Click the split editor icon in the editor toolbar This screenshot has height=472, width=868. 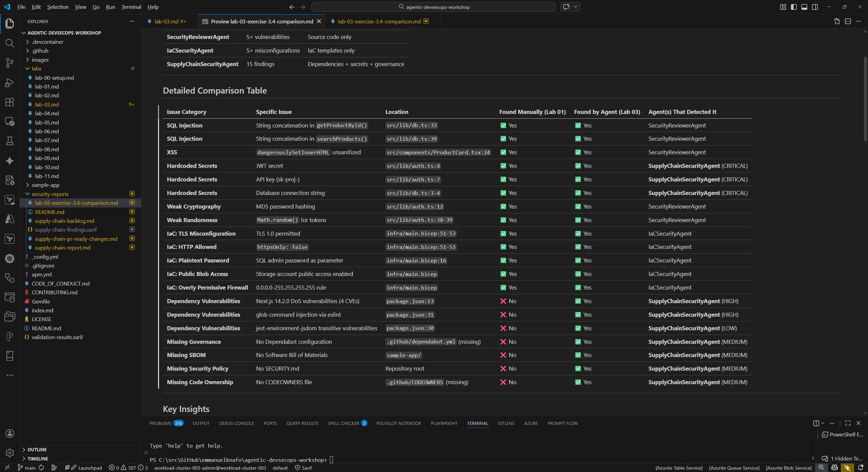pyautogui.click(x=848, y=21)
